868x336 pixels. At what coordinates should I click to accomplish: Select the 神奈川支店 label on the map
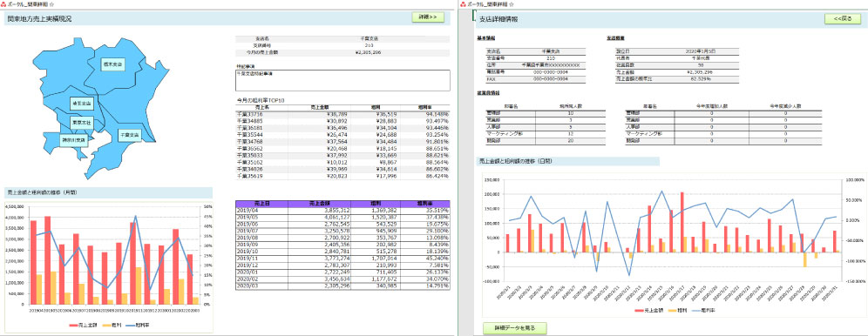pyautogui.click(x=73, y=140)
